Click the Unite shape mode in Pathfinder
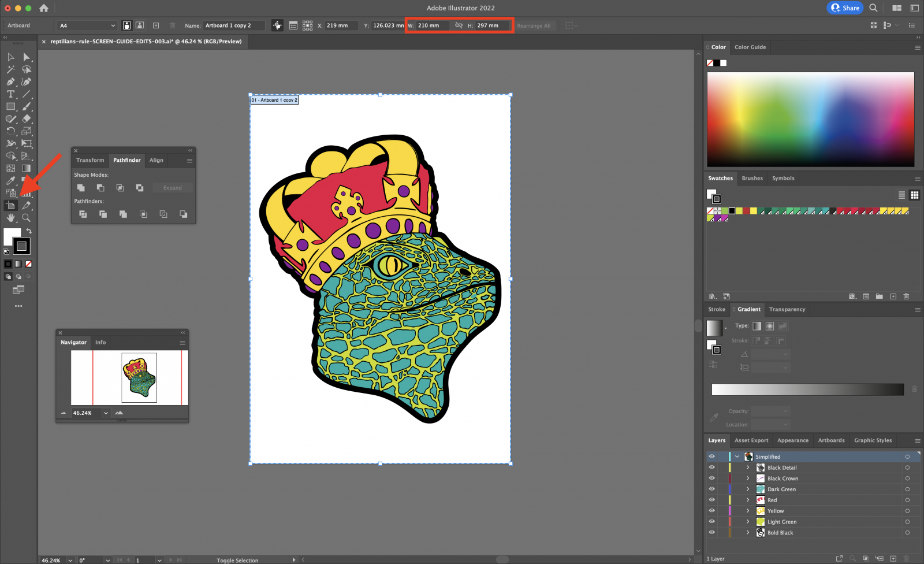The height and width of the screenshot is (564, 924). (x=81, y=188)
